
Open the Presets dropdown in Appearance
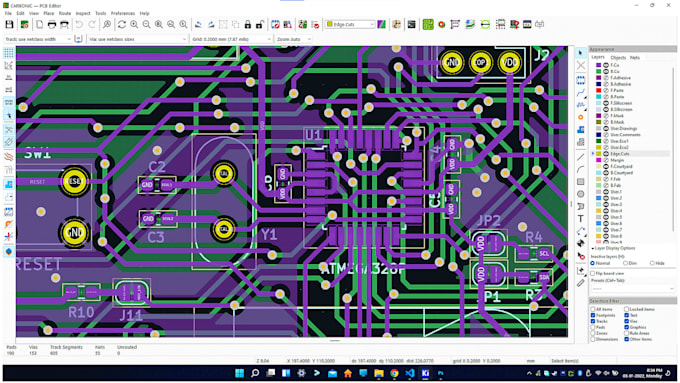(633, 288)
